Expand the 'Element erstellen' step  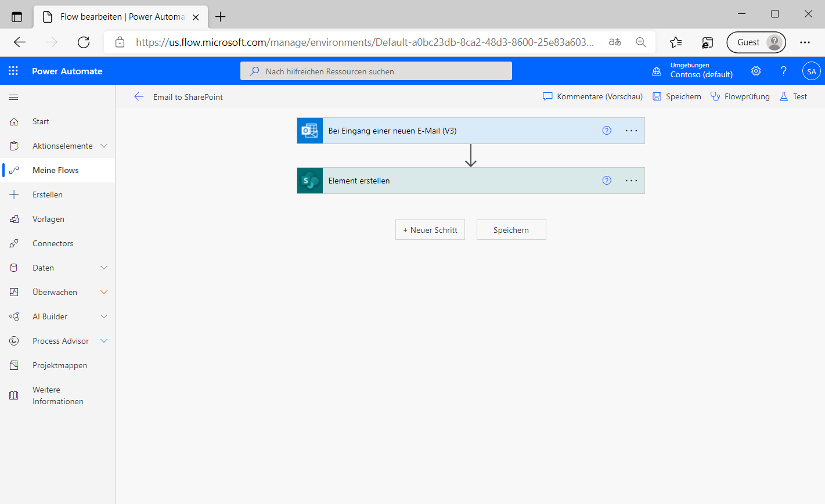(x=471, y=181)
